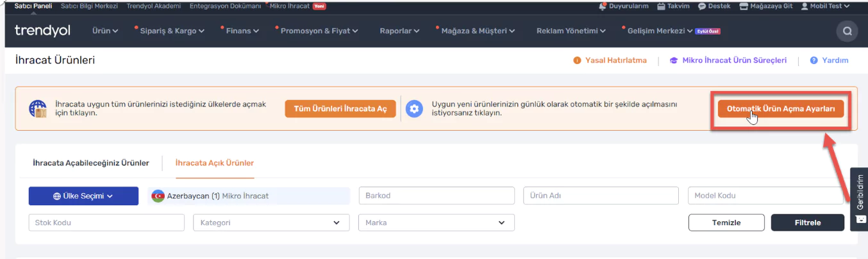Click the Mobil Test user icon
The width and height of the screenshot is (868, 259).
[x=805, y=6]
